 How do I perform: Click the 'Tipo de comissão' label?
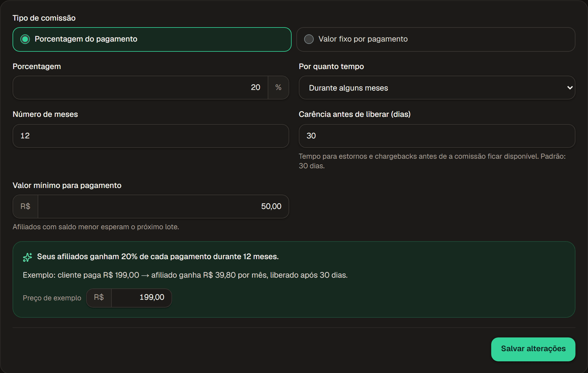44,18
